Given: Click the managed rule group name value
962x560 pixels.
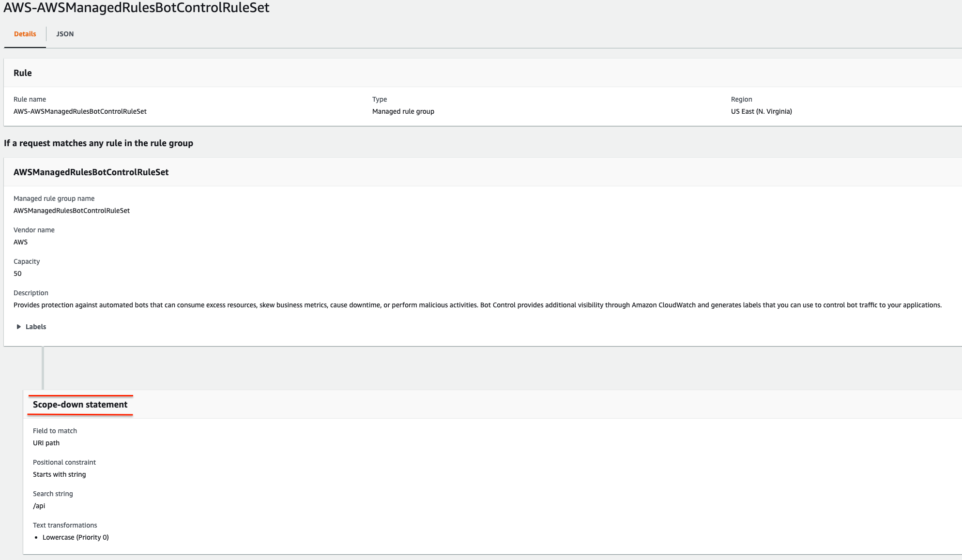Looking at the screenshot, I should tap(72, 211).
